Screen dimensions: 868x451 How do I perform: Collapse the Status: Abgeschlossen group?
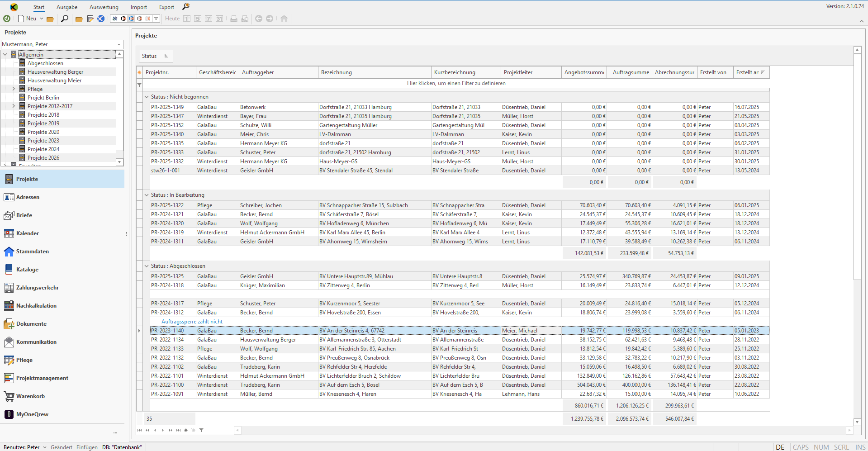[147, 266]
